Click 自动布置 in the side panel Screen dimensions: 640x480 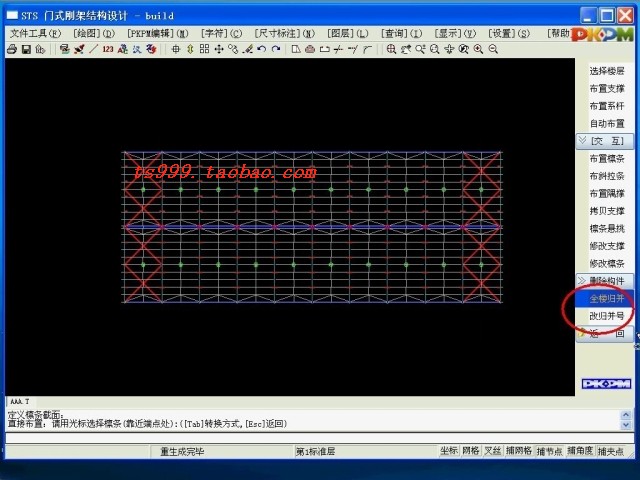click(607, 123)
